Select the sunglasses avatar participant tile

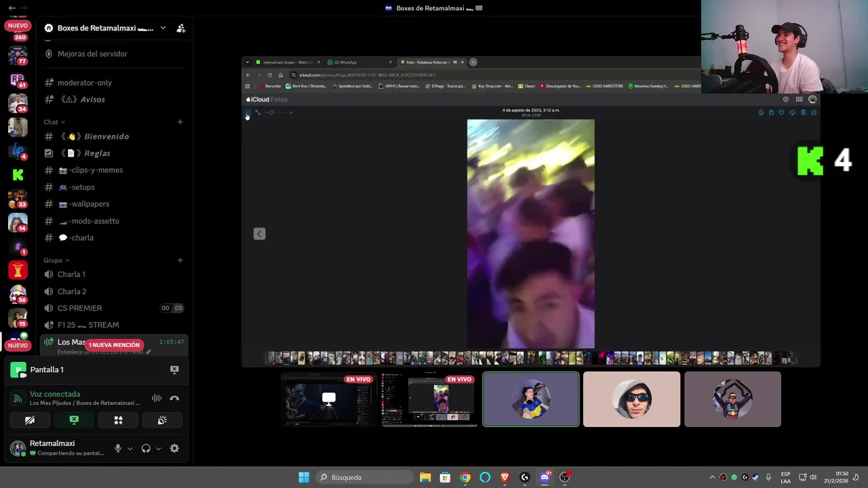[x=631, y=399]
